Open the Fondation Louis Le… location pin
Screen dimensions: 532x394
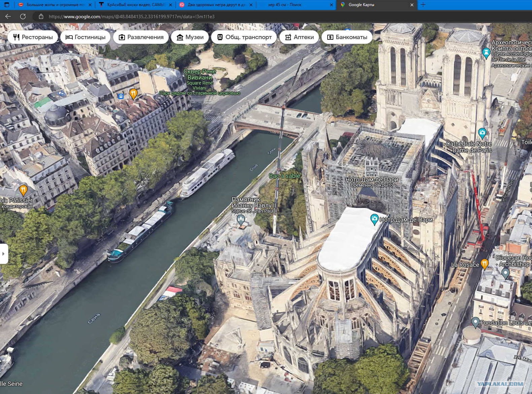(x=475, y=323)
